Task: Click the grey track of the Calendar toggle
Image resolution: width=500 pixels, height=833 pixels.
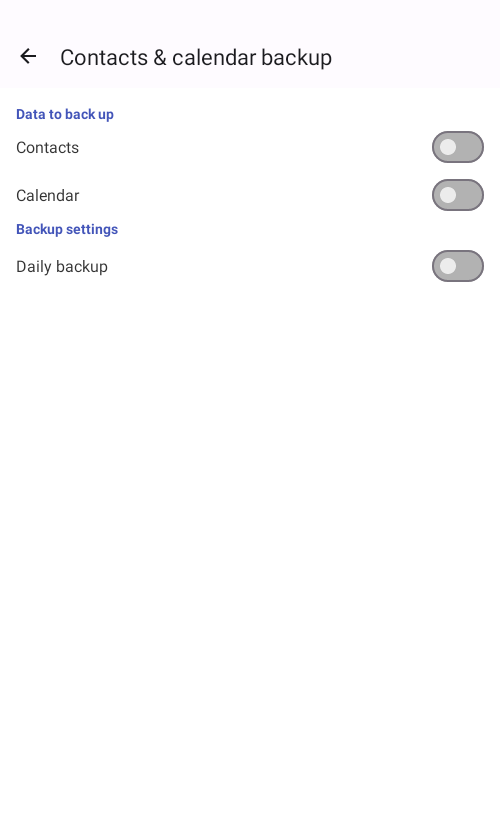Action: tap(470, 195)
